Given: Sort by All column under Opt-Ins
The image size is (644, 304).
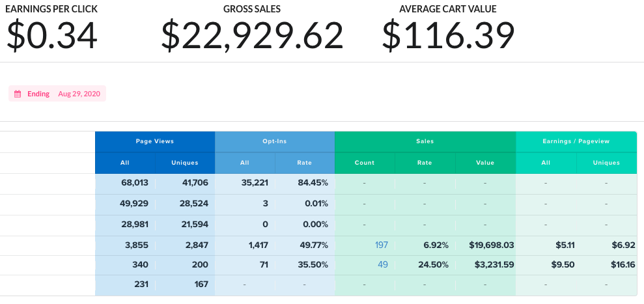Looking at the screenshot, I should (x=244, y=163).
